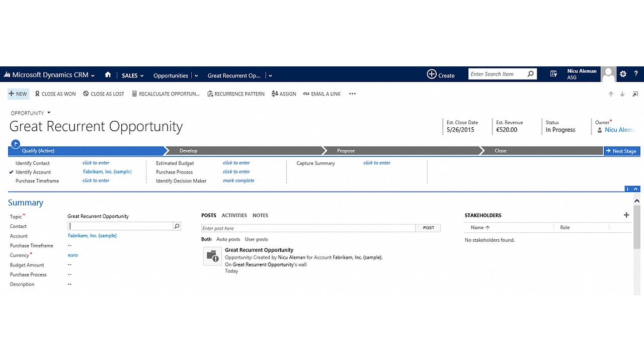644x362 pixels.
Task: Go to previous record up arrow
Action: pyautogui.click(x=611, y=94)
